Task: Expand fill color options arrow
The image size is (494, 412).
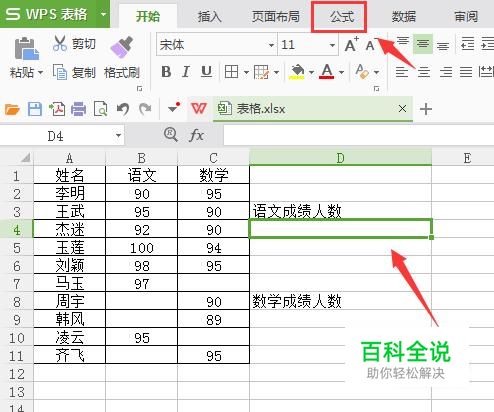Action: point(311,72)
